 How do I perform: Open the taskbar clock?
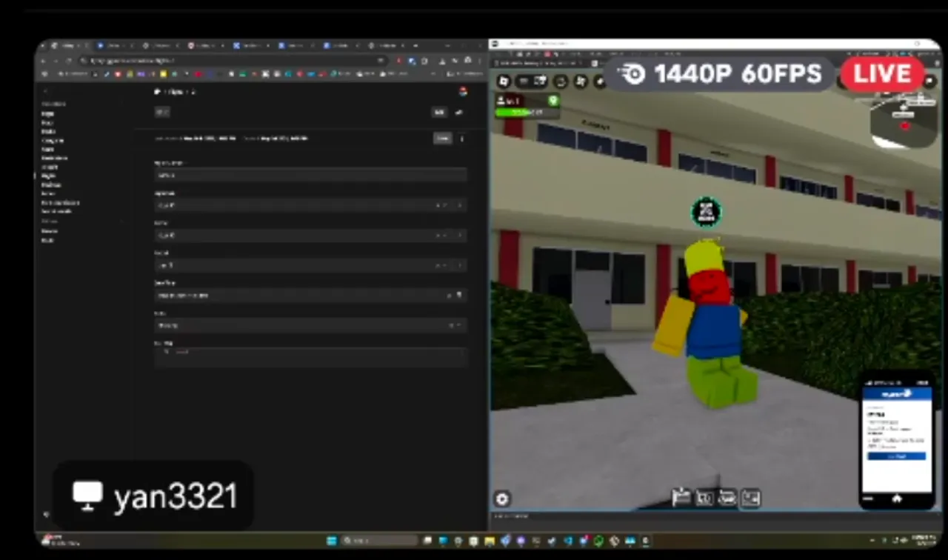click(x=924, y=541)
